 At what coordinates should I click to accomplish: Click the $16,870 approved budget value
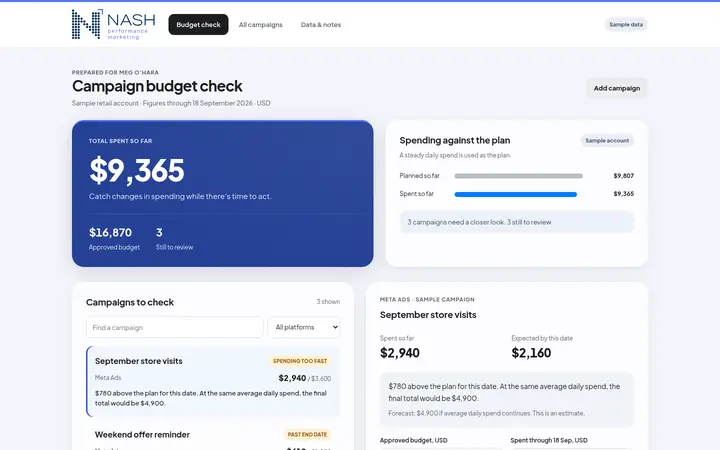click(x=110, y=233)
